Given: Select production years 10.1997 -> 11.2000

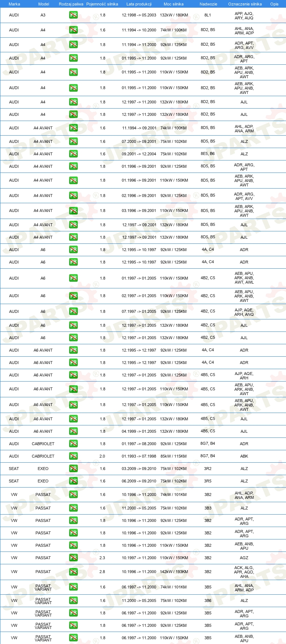Looking at the screenshot, I should [139, 558].
